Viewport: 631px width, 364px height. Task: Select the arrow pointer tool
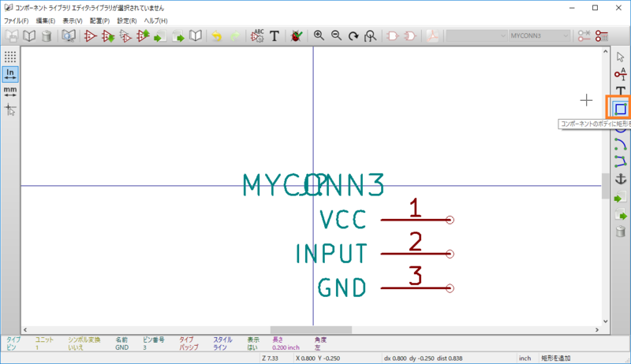[620, 57]
